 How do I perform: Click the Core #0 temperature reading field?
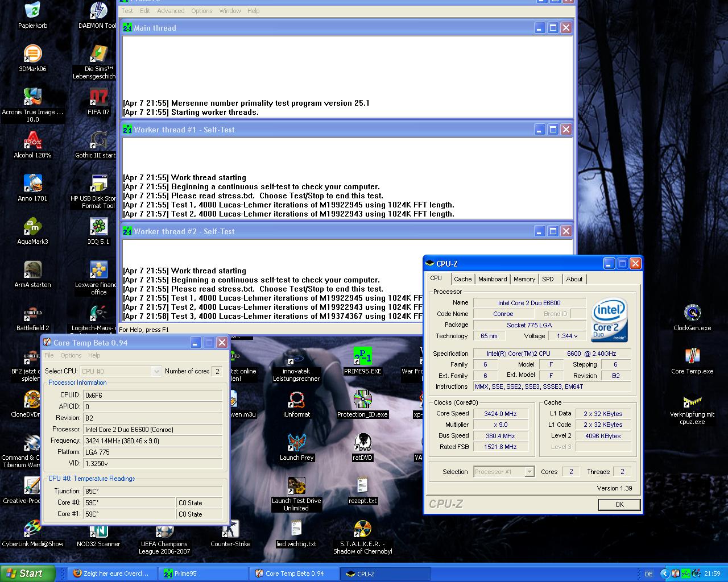130,502
